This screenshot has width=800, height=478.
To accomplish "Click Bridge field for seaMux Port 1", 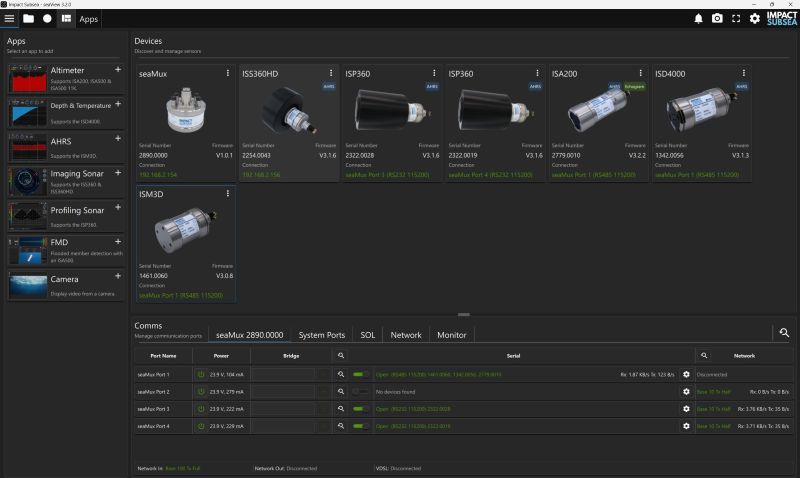I will click(283, 374).
